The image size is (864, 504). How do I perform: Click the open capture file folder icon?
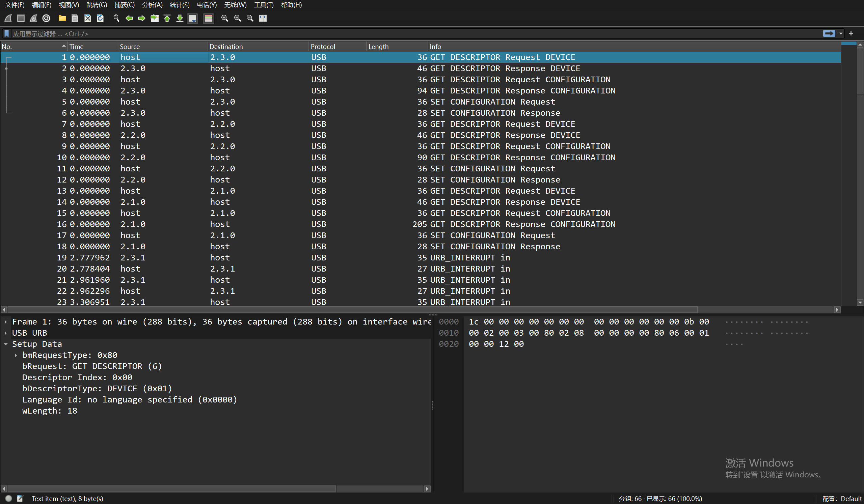pos(62,18)
